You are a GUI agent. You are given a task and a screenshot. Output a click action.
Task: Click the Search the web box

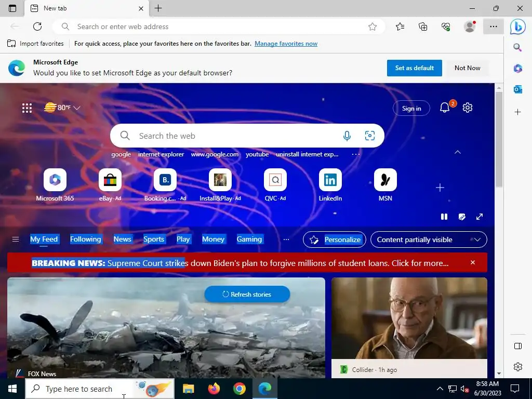coord(247,136)
